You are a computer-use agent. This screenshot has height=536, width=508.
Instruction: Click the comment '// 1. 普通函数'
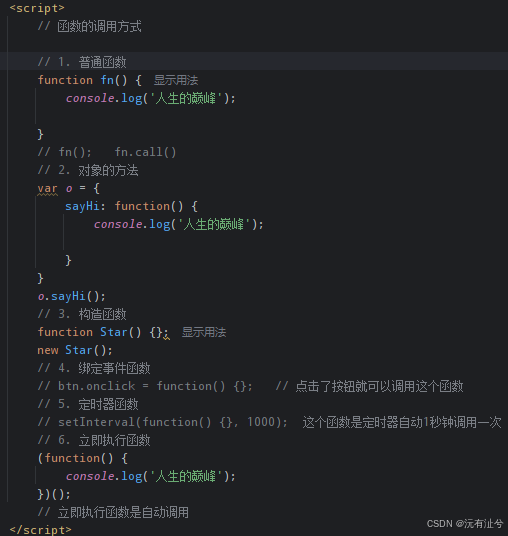click(82, 62)
